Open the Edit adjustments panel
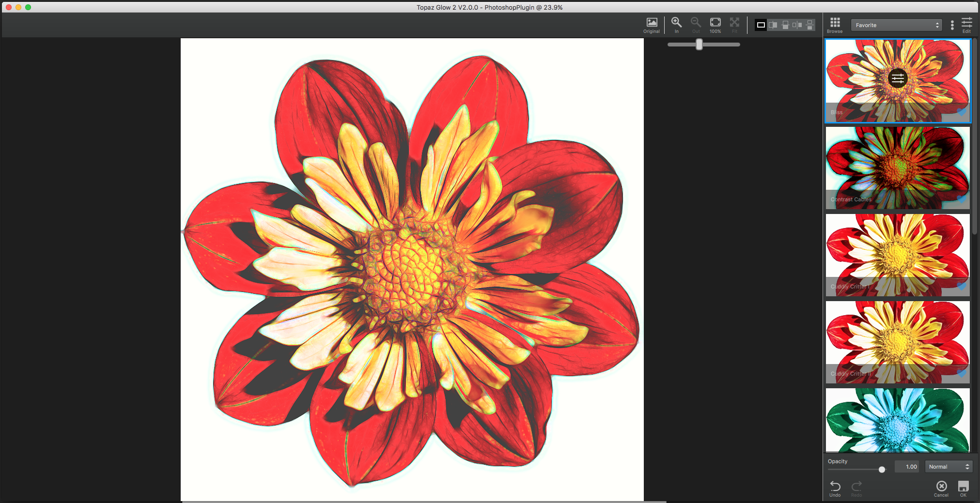 click(966, 25)
